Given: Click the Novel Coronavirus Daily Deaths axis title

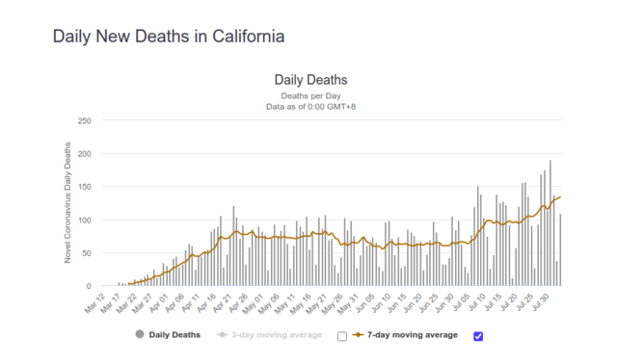Looking at the screenshot, I should 67,202.
